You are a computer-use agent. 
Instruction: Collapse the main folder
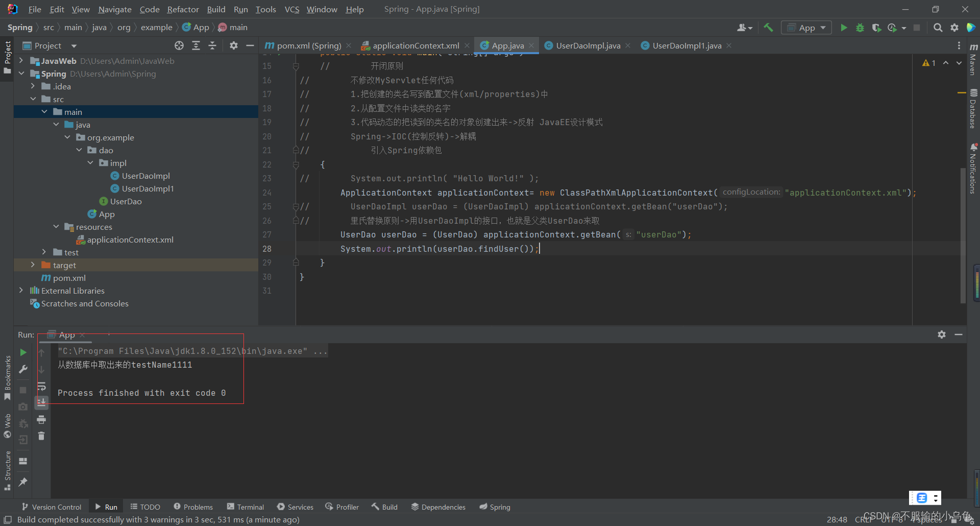click(x=44, y=112)
